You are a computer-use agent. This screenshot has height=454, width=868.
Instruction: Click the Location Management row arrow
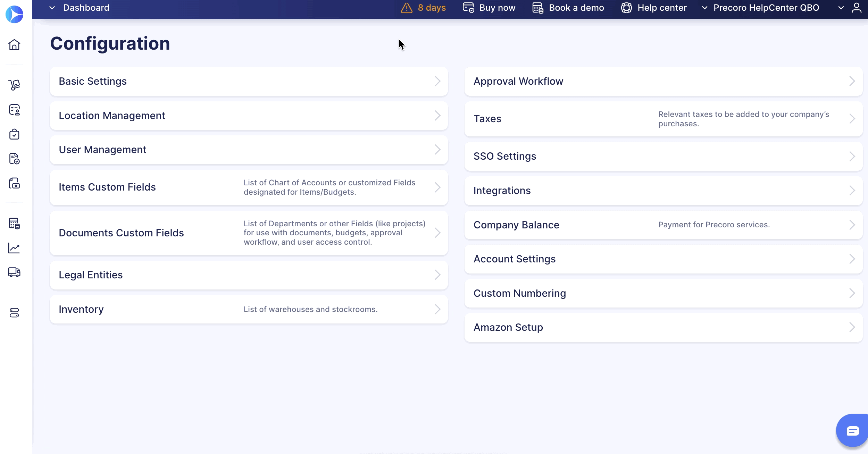point(437,116)
